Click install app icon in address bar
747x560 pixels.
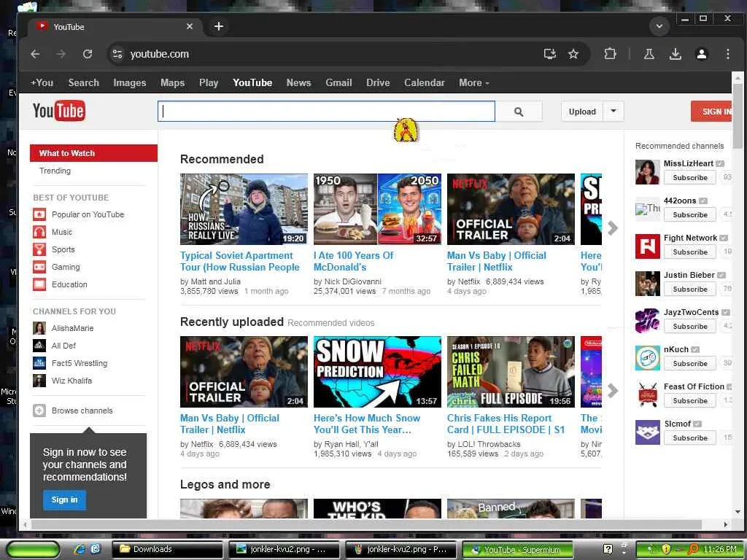(550, 54)
